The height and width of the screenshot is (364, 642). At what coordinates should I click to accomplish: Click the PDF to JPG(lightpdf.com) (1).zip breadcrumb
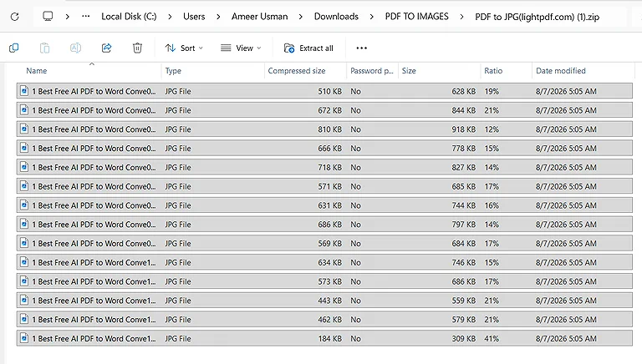click(538, 17)
